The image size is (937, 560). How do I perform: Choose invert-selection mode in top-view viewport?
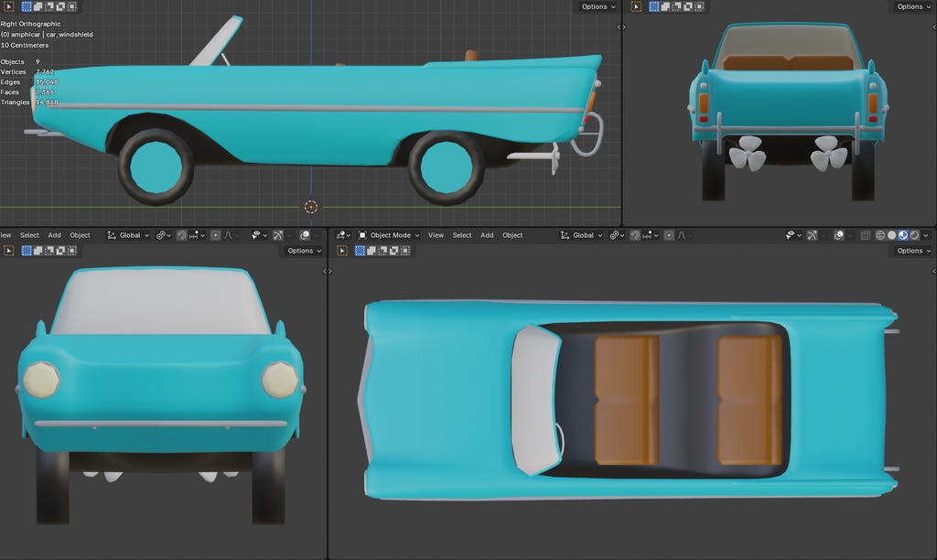tap(393, 251)
